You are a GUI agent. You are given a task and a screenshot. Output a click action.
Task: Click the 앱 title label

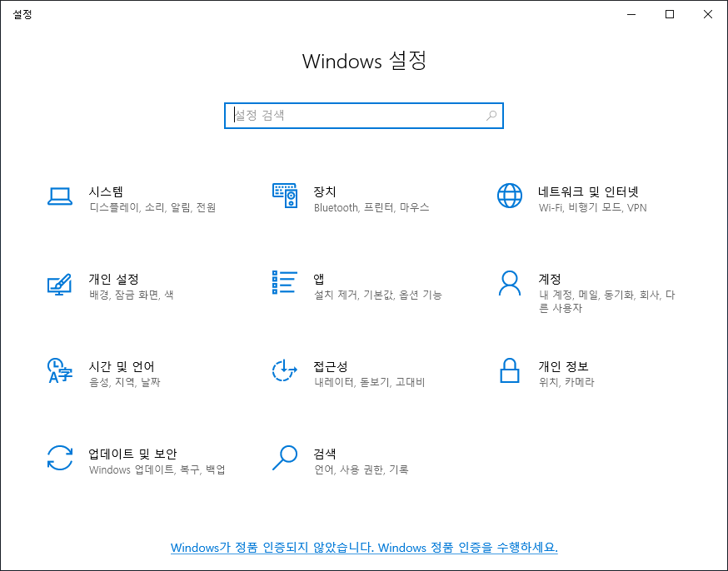318,279
